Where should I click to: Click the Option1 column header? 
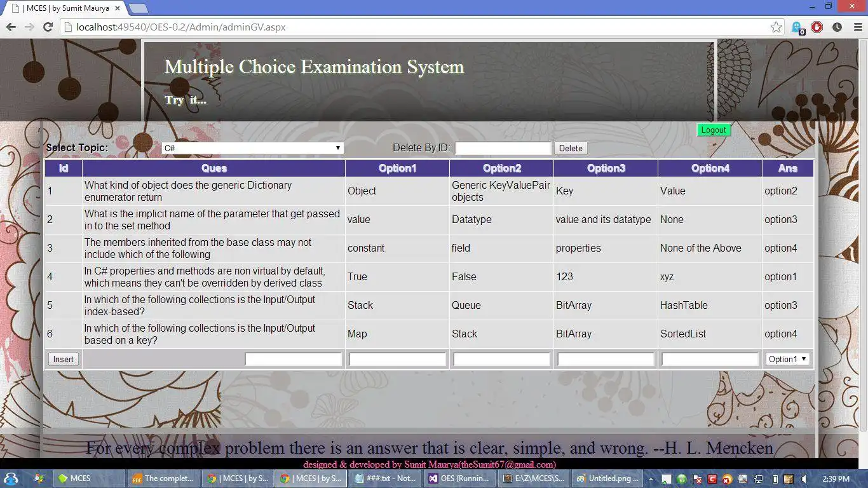tap(397, 168)
